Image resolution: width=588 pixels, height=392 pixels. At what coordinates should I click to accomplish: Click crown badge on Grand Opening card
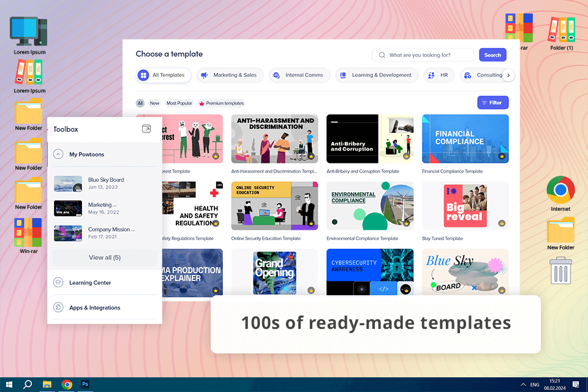(x=311, y=290)
